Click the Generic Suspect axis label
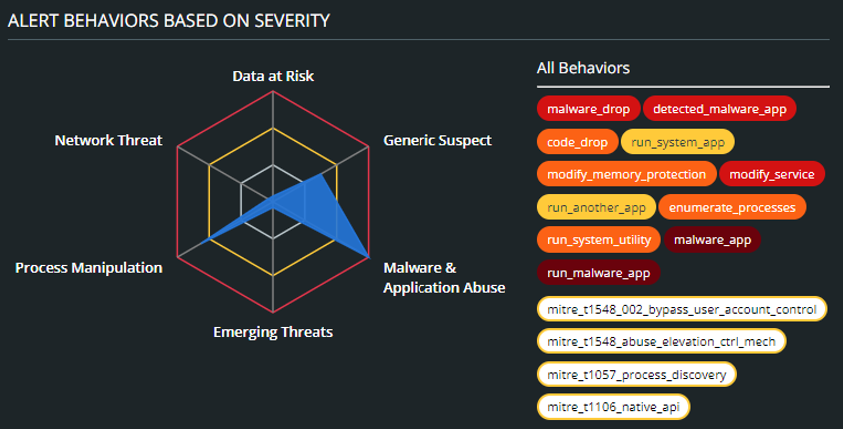Viewport: 843px width, 429px height. (x=438, y=141)
